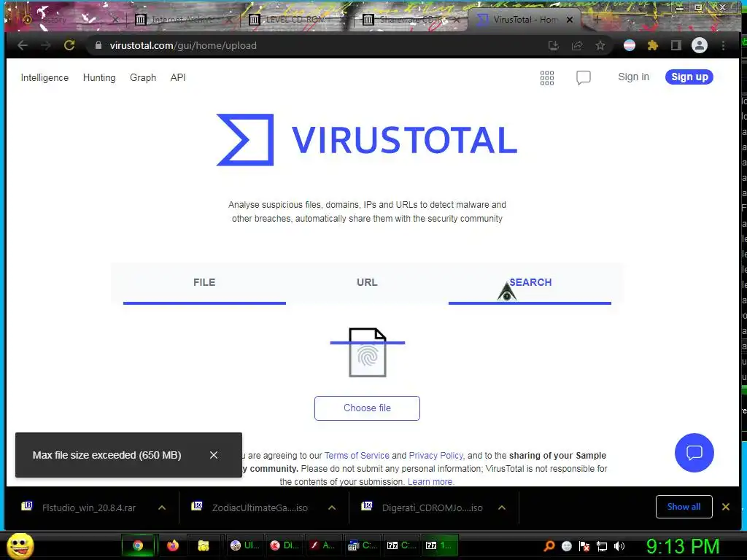The height and width of the screenshot is (560, 747).
Task: Show all downloads
Action: click(684, 507)
